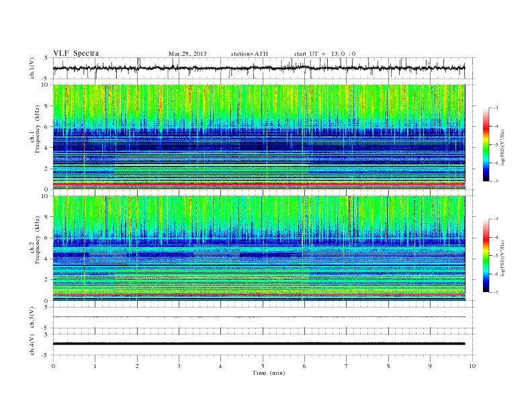Click the "-7" value on lower color bar
Viewport: 532px width, 411px height.
[495, 292]
